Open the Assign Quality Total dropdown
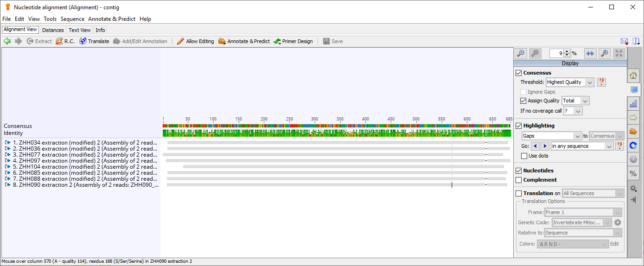The width and height of the screenshot is (644, 266). coord(575,101)
